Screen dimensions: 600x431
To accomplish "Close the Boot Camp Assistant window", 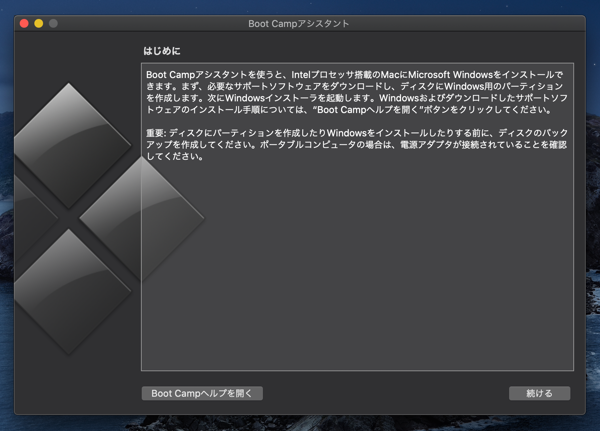I will click(x=24, y=23).
